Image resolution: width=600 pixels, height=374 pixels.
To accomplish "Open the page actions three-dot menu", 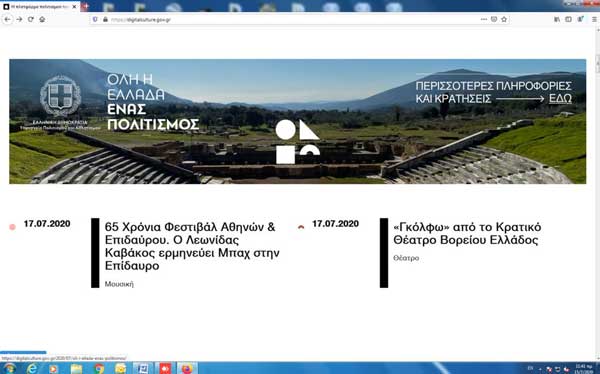I will (484, 19).
